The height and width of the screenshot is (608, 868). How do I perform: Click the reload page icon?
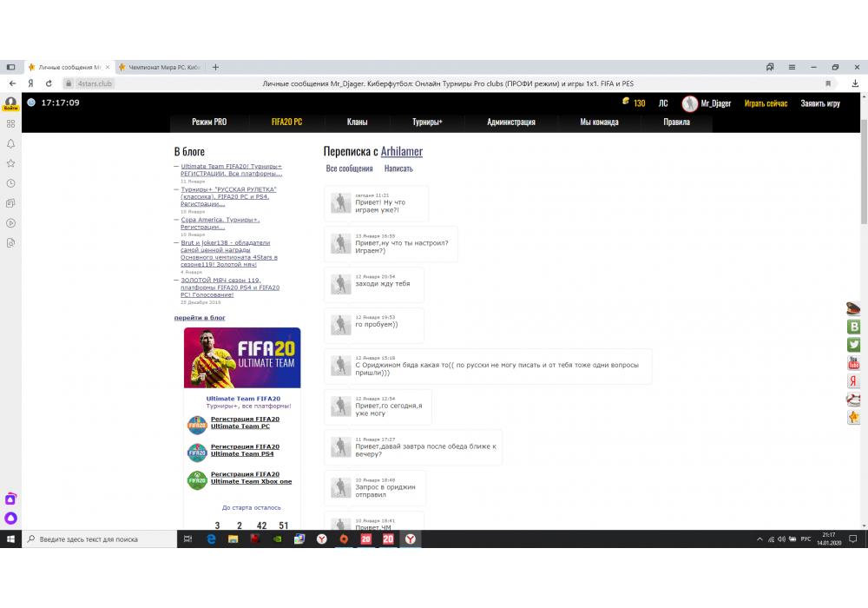[x=49, y=83]
